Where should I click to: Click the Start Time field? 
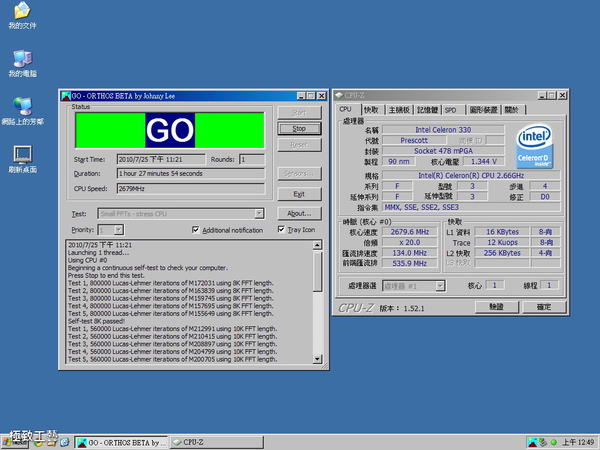pyautogui.click(x=161, y=159)
